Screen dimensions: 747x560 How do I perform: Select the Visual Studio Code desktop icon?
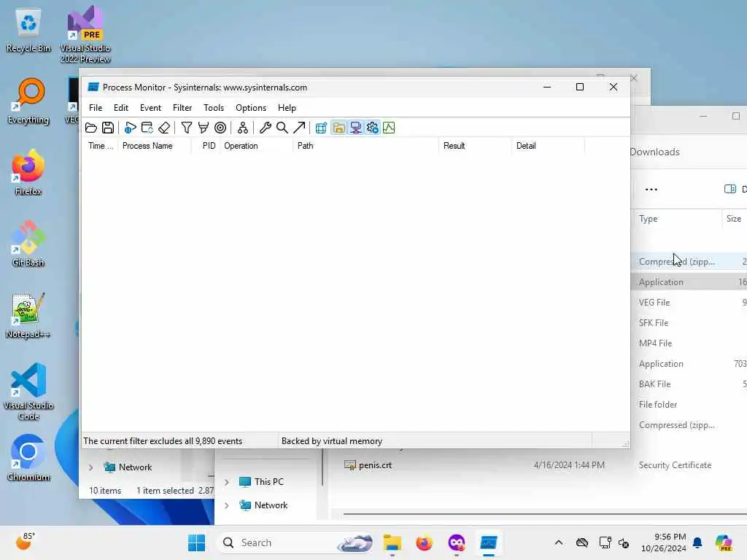click(x=28, y=392)
